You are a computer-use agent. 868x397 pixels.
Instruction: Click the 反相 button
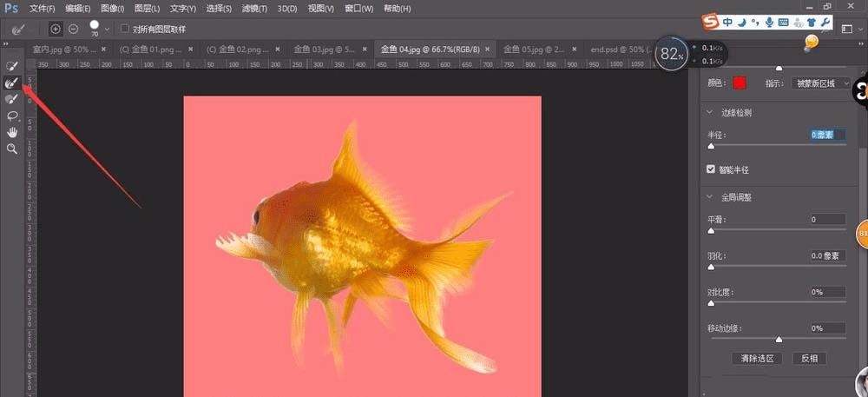(810, 358)
